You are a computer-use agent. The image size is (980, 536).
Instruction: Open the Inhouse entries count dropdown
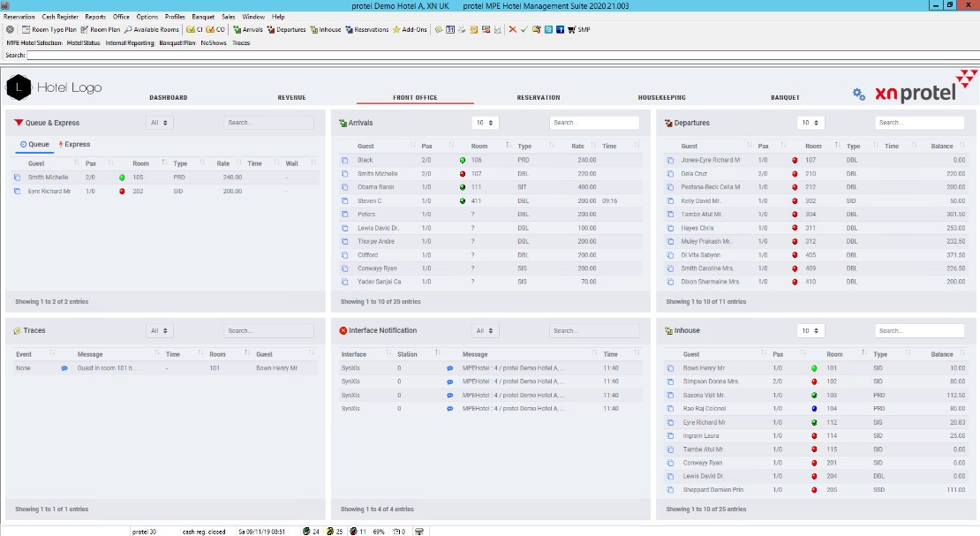click(x=810, y=330)
